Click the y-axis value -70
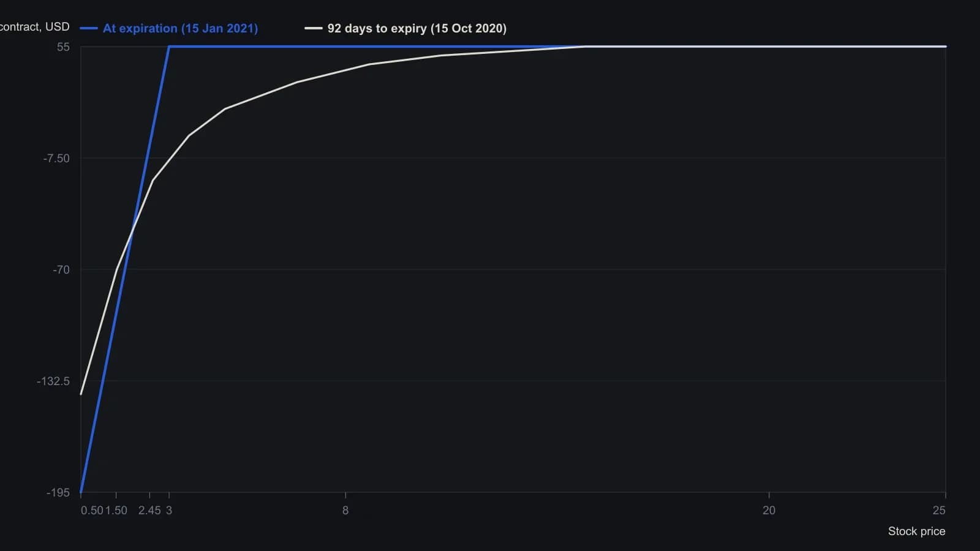 coord(61,270)
